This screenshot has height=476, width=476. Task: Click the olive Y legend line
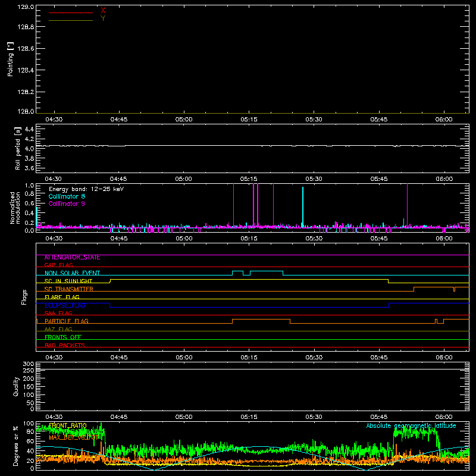click(71, 20)
